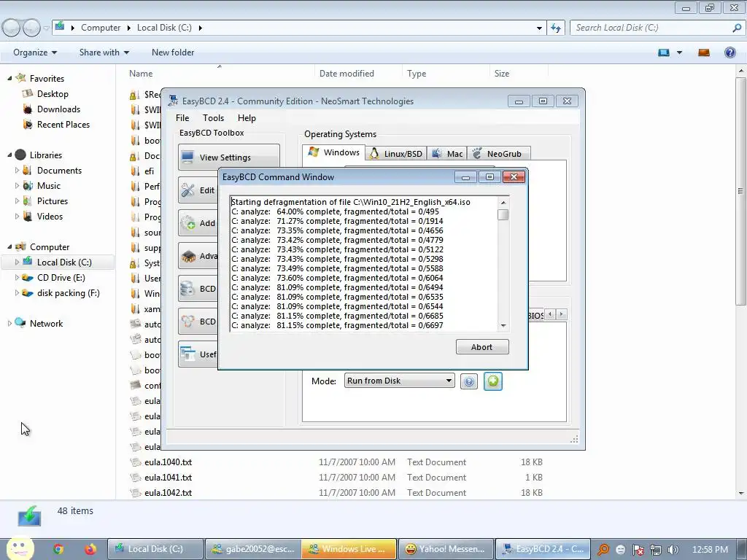Click the refresh button next to address bar

(556, 28)
